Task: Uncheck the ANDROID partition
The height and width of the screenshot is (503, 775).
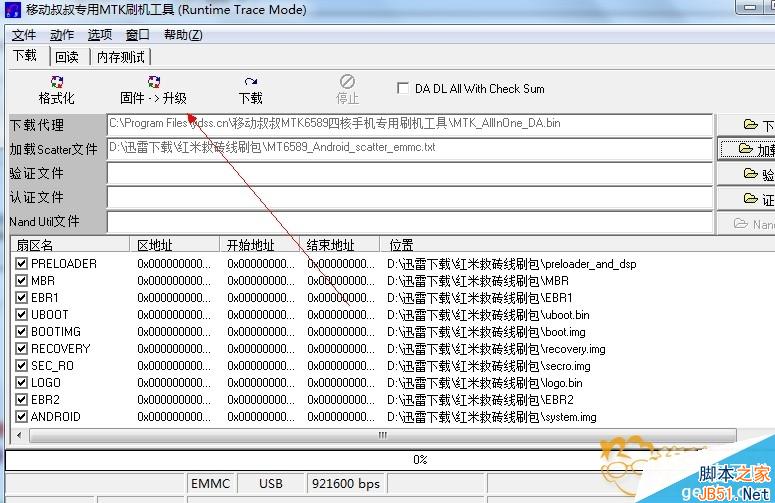Action: 21,417
